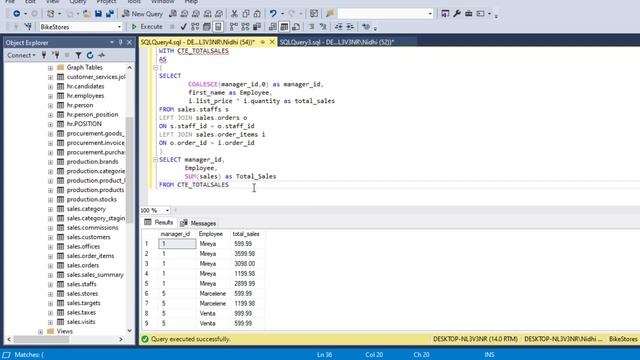Open Object Explorer window position menu arrow
The height and width of the screenshot is (360, 640).
point(111,42)
